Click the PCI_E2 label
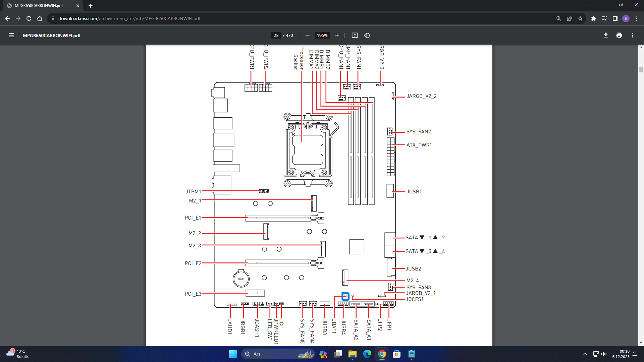This screenshot has width=644, height=362. pos(193,263)
